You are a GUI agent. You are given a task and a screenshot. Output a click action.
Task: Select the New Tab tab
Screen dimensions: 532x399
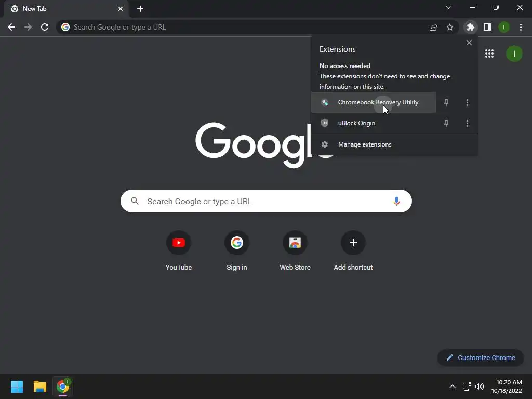coord(66,9)
